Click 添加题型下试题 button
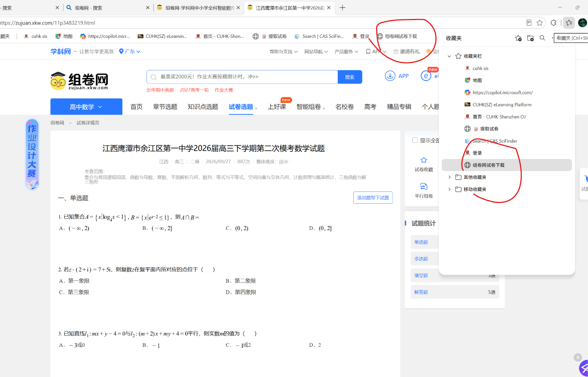 [x=373, y=198]
